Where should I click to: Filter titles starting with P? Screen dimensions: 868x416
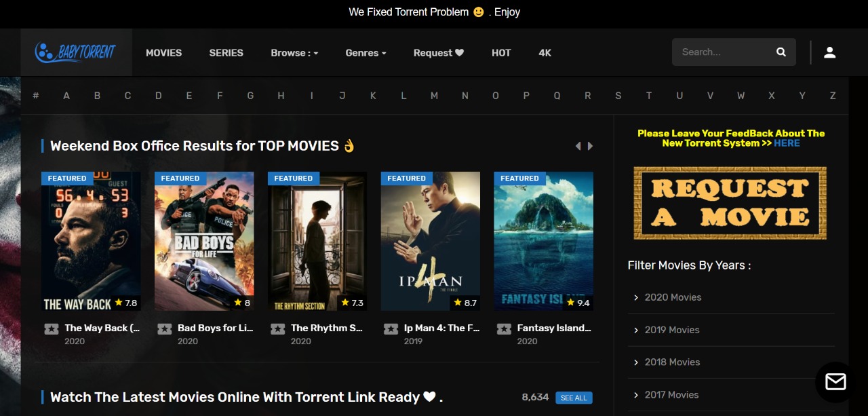click(526, 96)
